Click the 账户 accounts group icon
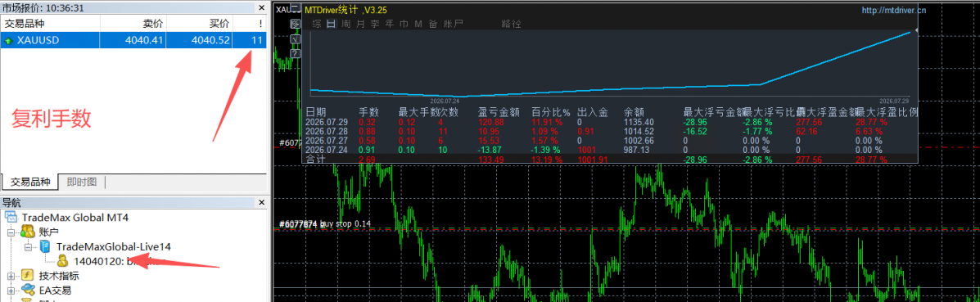 pyautogui.click(x=28, y=232)
